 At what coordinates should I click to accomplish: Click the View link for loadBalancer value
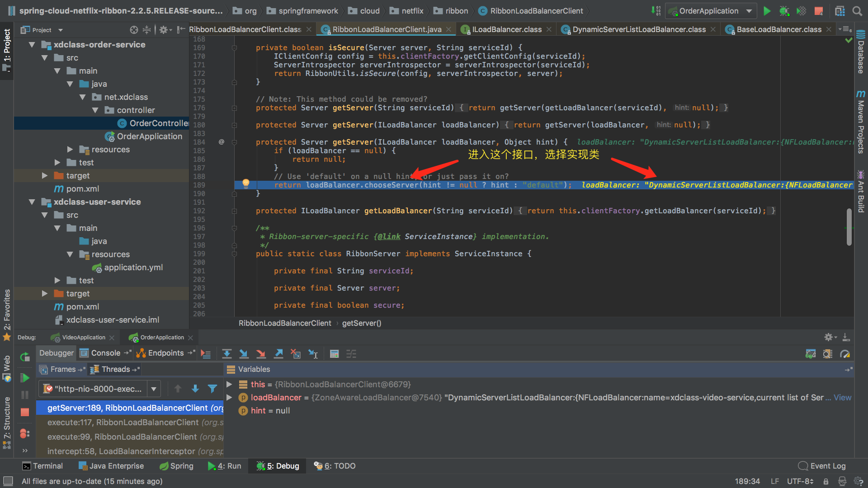[x=842, y=398]
